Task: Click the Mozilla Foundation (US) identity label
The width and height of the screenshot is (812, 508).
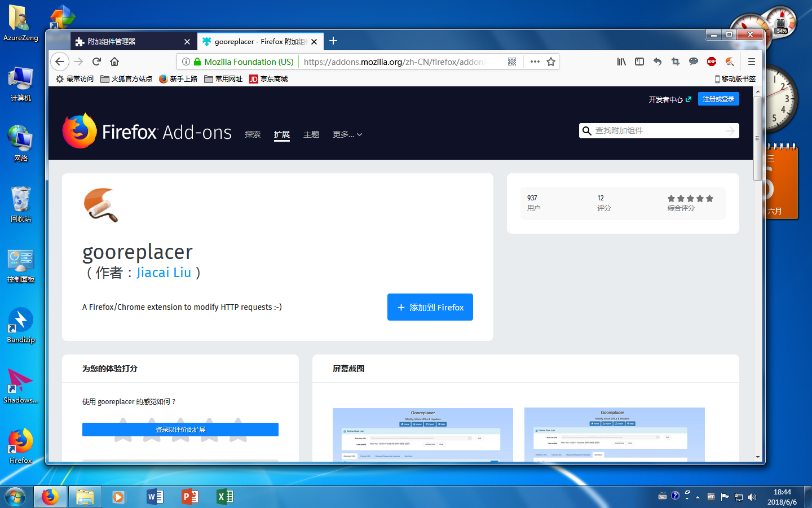Action: click(249, 62)
